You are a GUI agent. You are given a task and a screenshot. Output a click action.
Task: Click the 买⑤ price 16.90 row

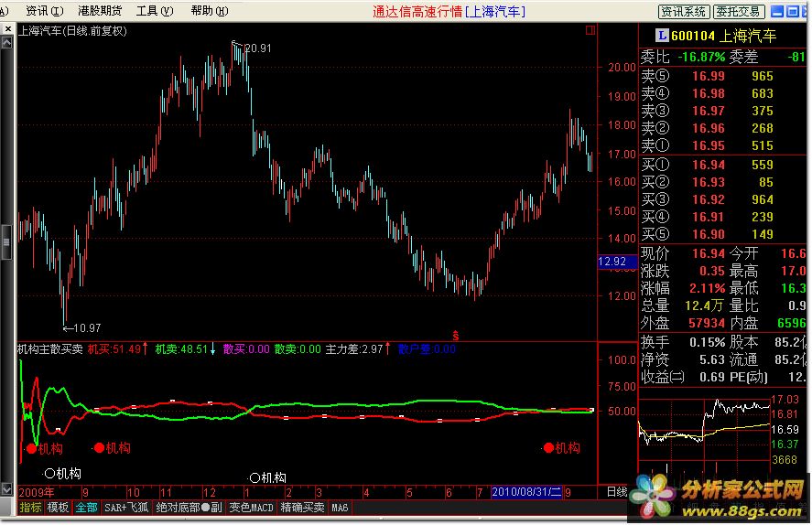(x=723, y=234)
